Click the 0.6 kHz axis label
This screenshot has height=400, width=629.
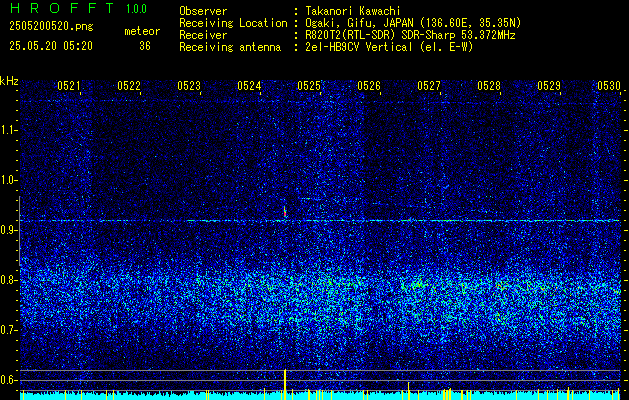tap(7, 380)
